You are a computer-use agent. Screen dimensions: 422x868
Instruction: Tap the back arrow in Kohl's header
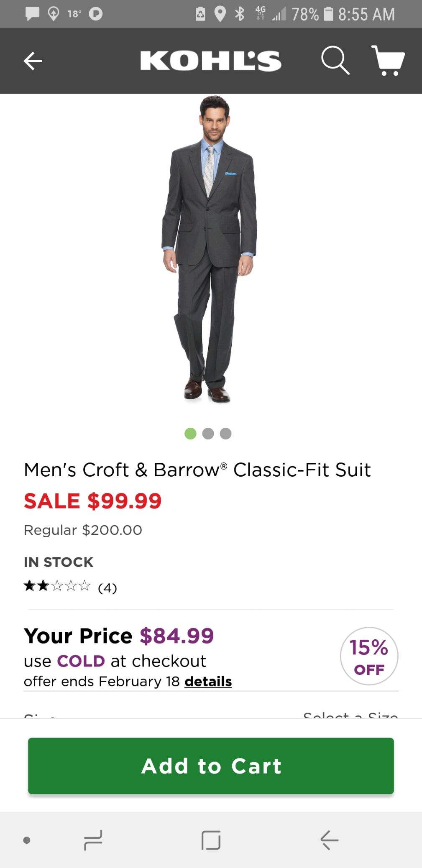[33, 61]
